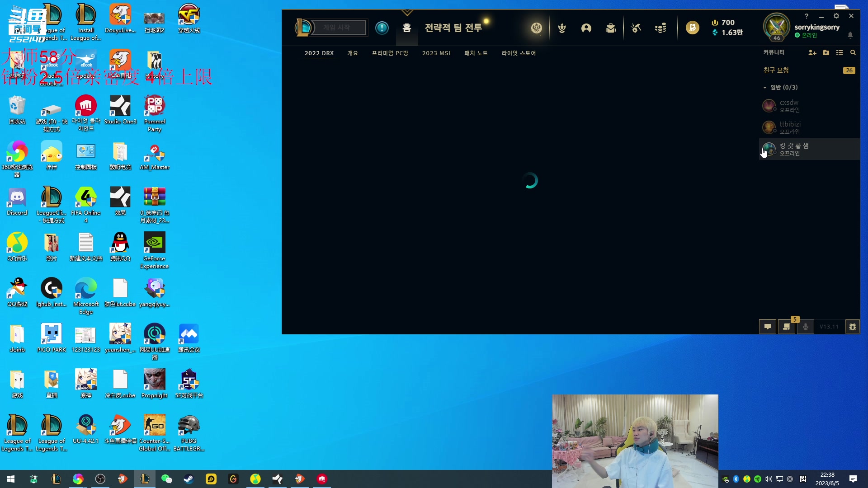Open the store coins icon

(x=660, y=28)
